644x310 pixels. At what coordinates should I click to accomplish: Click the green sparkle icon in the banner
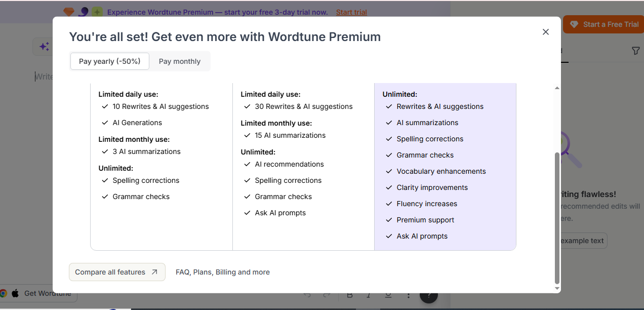[97, 12]
